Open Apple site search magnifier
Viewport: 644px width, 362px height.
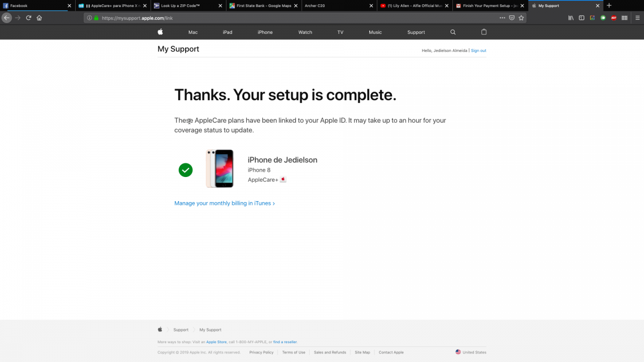pos(453,32)
